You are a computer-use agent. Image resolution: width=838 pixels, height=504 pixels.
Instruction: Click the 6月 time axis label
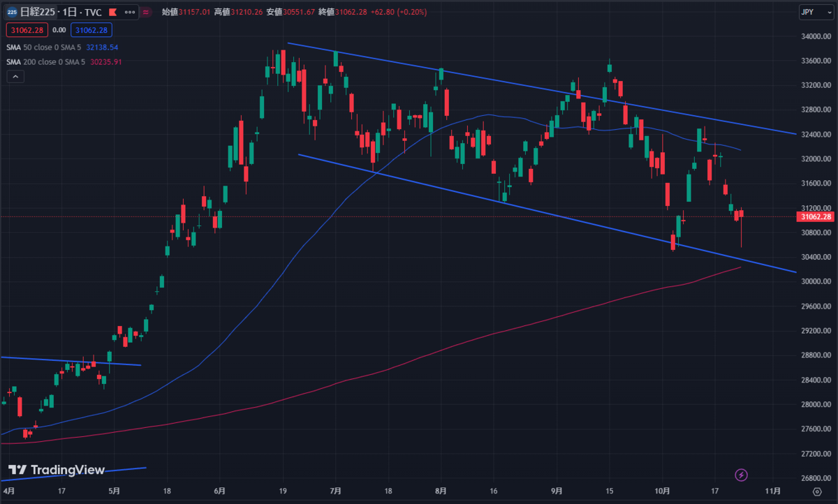[x=221, y=491]
